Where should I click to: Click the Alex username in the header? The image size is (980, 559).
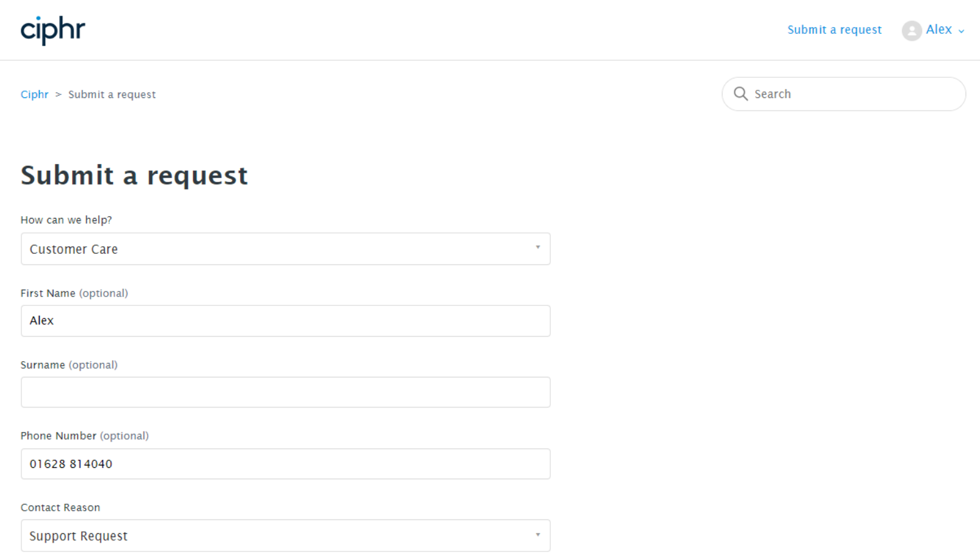pos(939,30)
